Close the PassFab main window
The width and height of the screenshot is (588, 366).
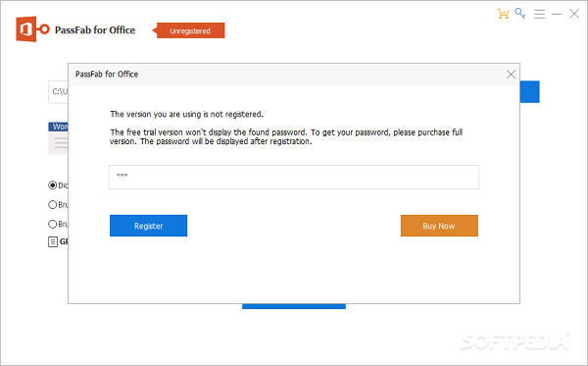pos(574,14)
